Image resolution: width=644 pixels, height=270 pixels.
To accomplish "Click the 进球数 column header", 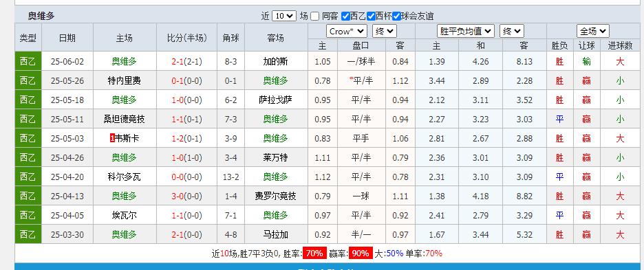I will click(x=620, y=45).
